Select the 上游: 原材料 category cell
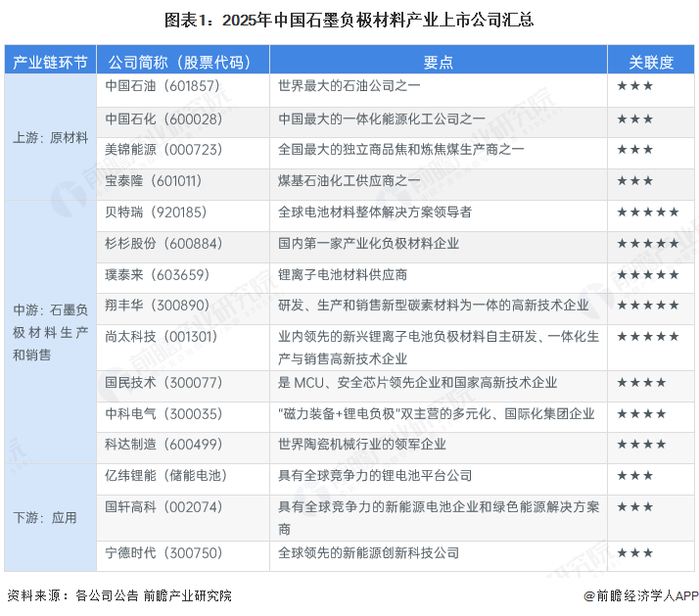This screenshot has width=699, height=616. [x=50, y=137]
